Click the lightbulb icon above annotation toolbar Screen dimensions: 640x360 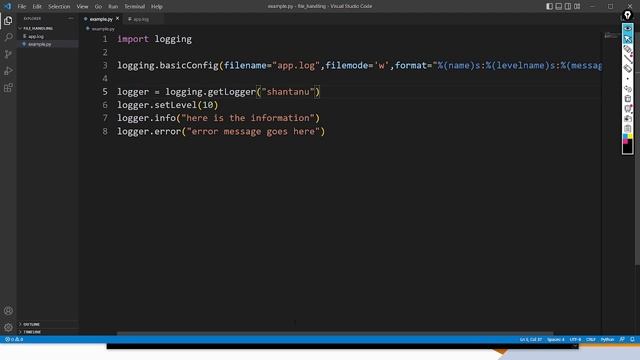pyautogui.click(x=628, y=16)
